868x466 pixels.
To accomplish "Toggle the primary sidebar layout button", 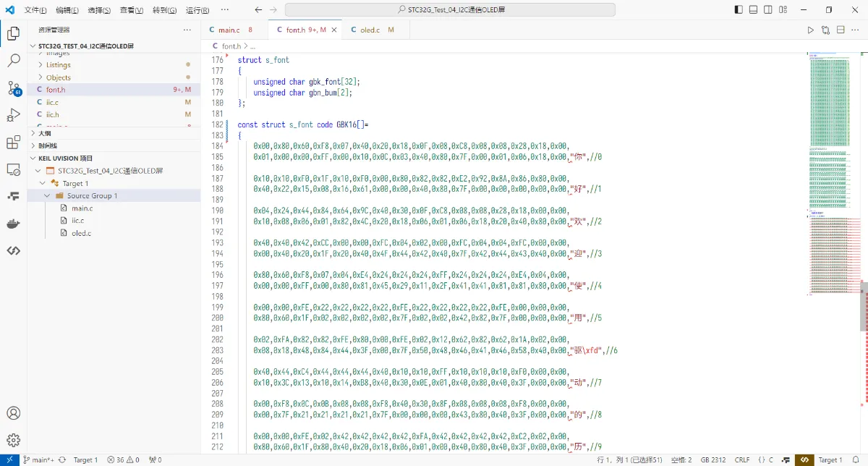I will 739,10.
